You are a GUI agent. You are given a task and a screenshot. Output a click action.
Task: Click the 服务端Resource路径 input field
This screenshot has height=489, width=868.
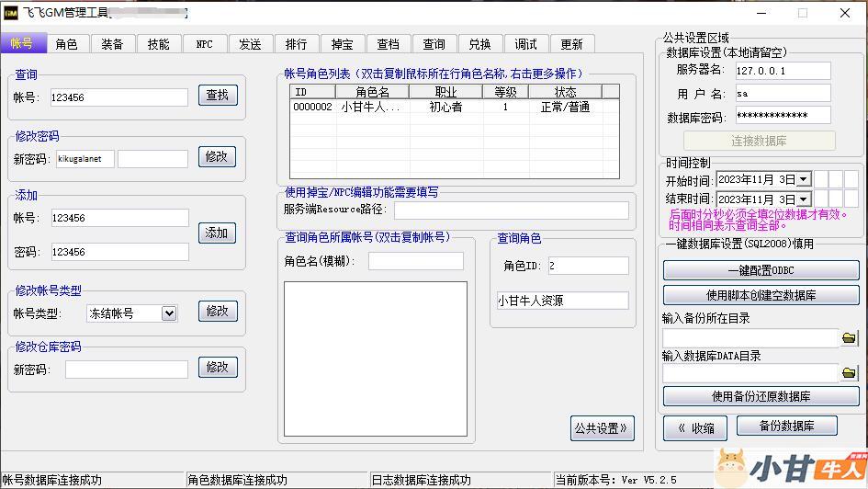coord(511,210)
